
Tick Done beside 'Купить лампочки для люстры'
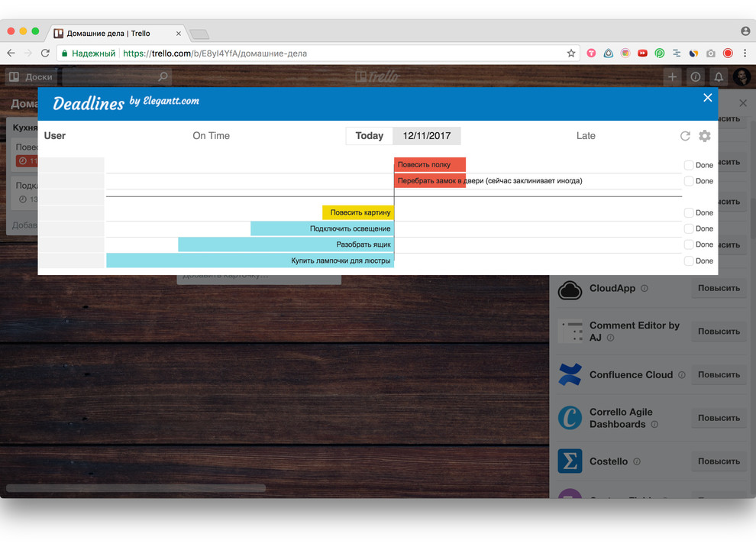pos(688,260)
